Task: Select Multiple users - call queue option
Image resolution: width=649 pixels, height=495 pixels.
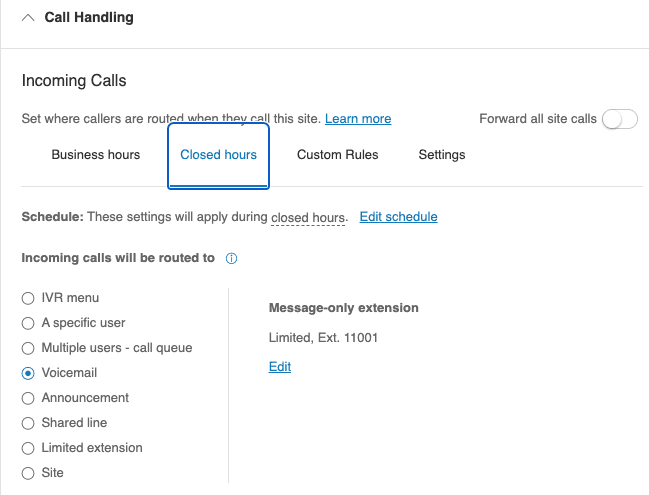Action: (x=28, y=348)
